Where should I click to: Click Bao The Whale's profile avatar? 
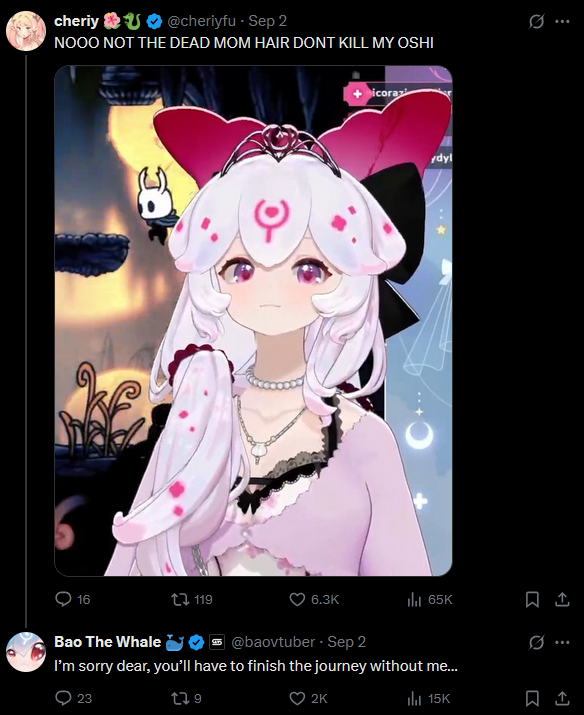26,652
